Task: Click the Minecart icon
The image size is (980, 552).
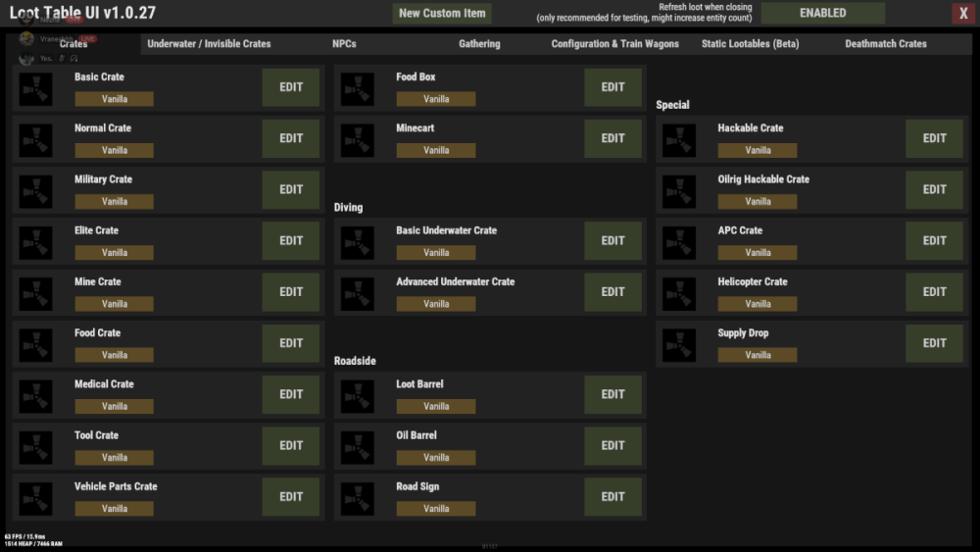Action: point(358,139)
